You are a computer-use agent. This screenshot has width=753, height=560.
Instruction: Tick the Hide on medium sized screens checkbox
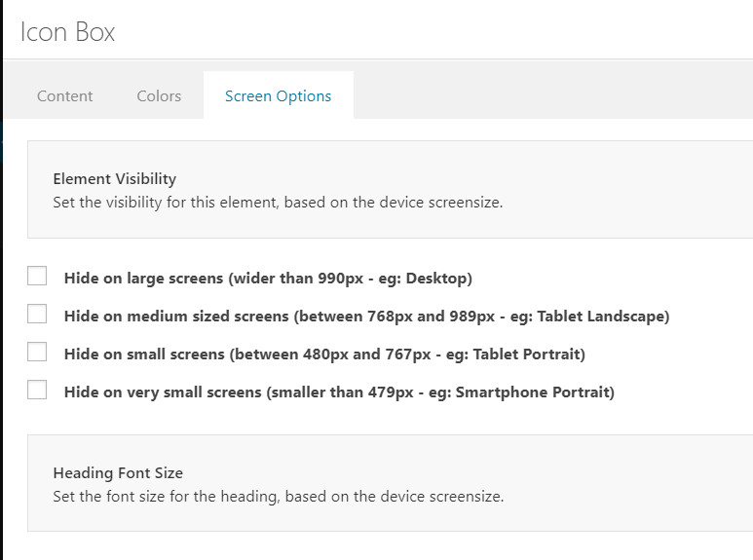[x=37, y=314]
